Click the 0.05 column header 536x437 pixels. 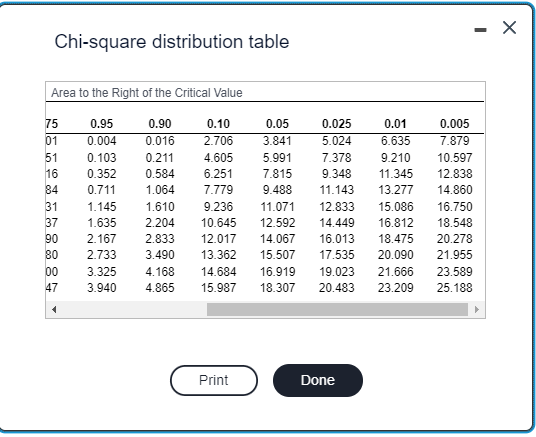pos(277,124)
